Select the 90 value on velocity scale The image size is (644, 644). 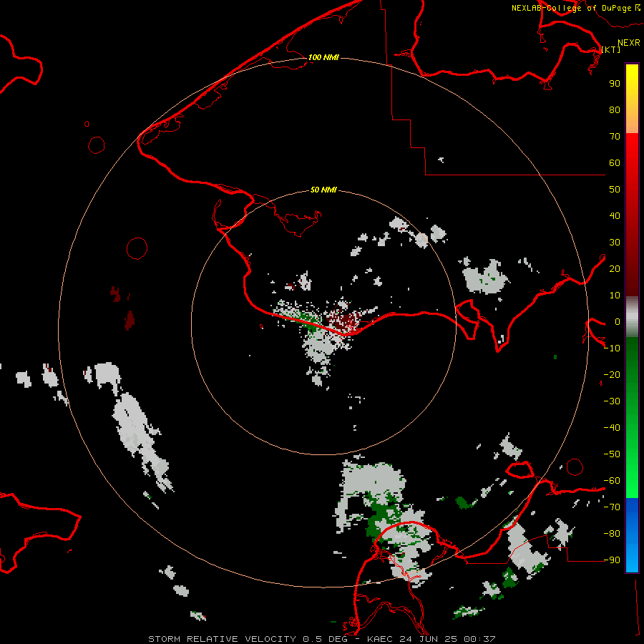click(615, 84)
